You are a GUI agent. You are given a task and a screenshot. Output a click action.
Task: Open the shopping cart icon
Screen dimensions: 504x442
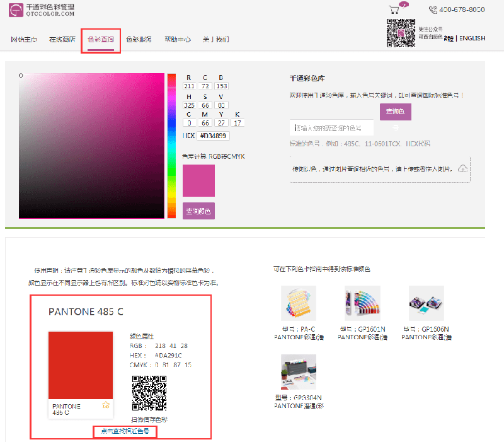pos(394,9)
